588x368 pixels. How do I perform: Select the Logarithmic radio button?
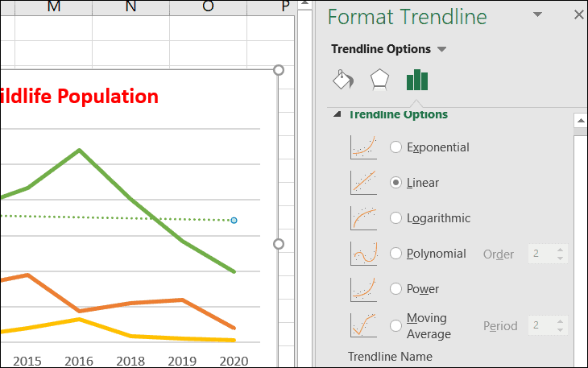pyautogui.click(x=395, y=217)
